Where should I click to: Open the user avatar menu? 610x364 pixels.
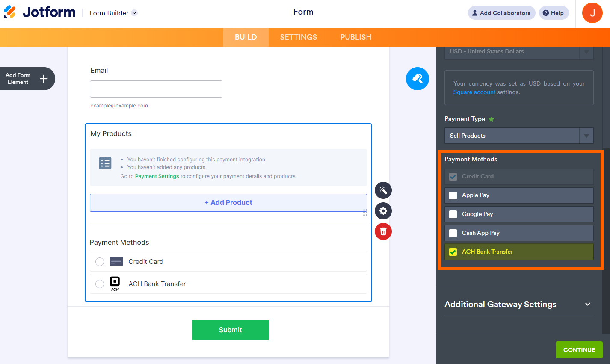point(592,13)
